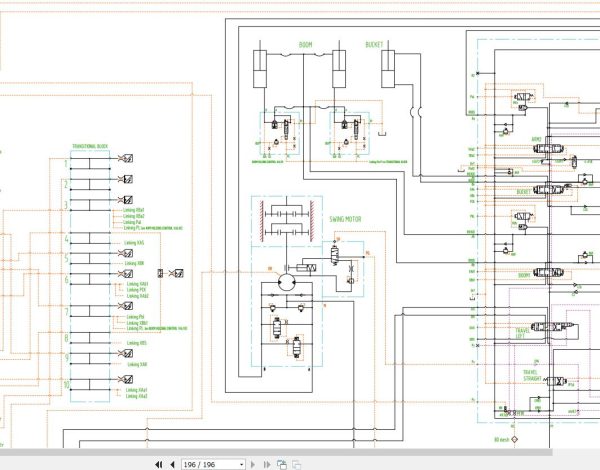Click the bucket cylinder symbol
Image resolution: width=600 pixels, height=470 pixels.
click(388, 69)
